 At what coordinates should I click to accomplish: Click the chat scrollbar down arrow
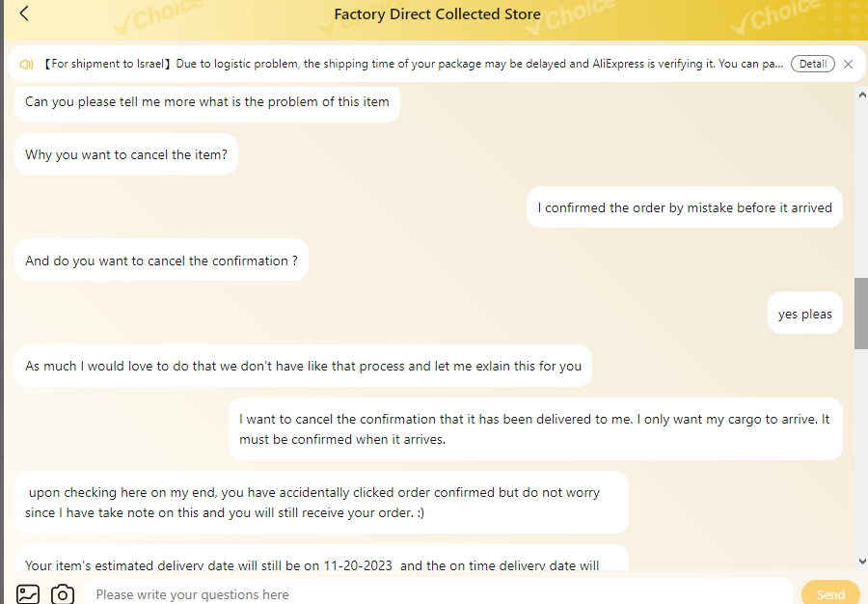862,562
